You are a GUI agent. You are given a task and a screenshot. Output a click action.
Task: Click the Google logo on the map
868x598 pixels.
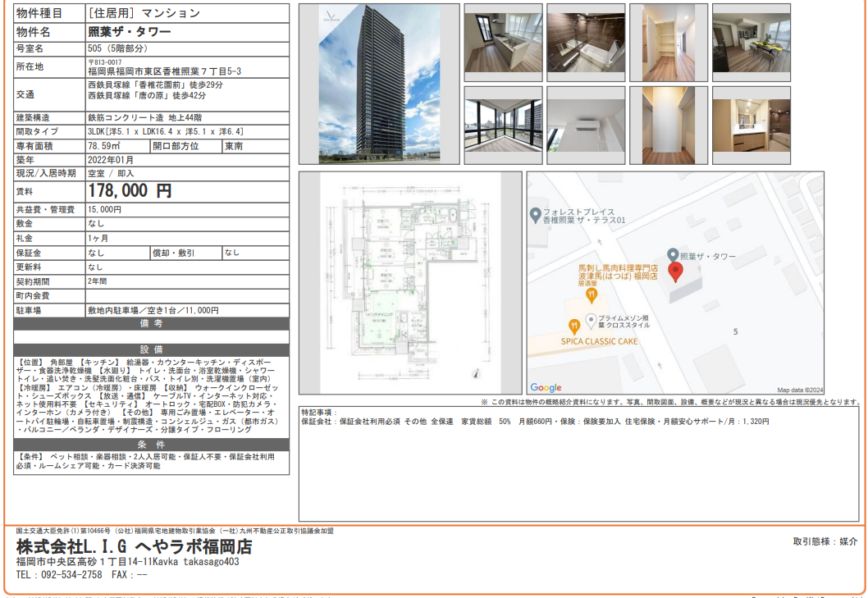point(546,388)
